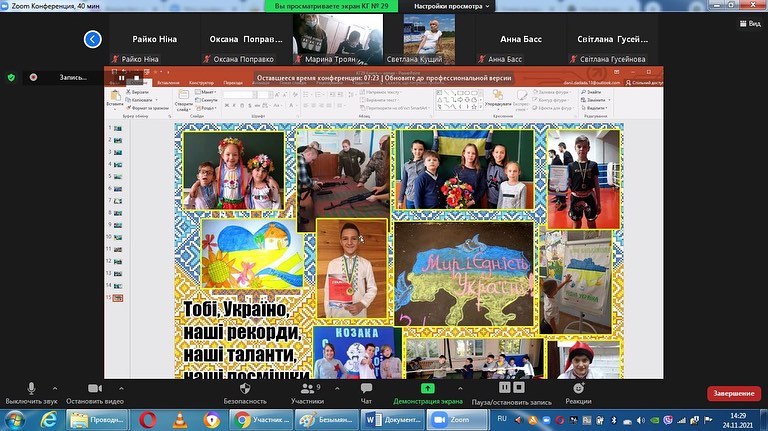
Task: Open the Безопасность security shield
Action: coord(245,394)
